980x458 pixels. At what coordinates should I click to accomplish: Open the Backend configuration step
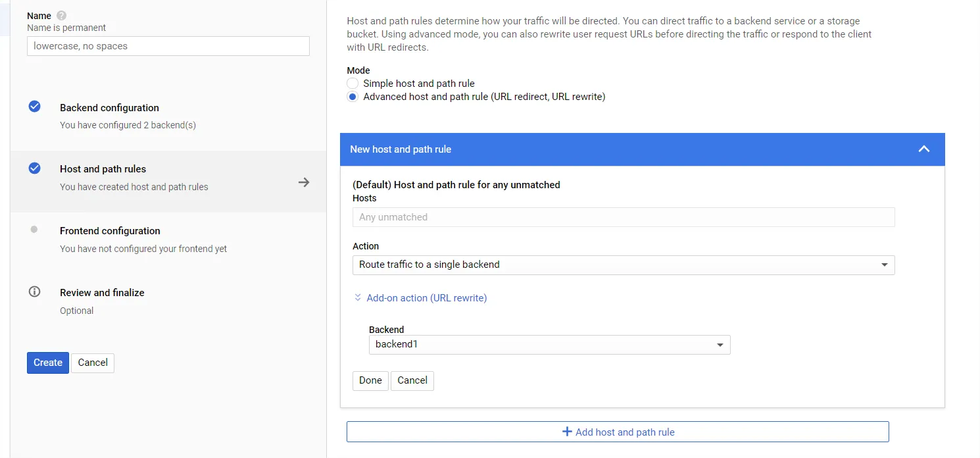[x=109, y=108]
